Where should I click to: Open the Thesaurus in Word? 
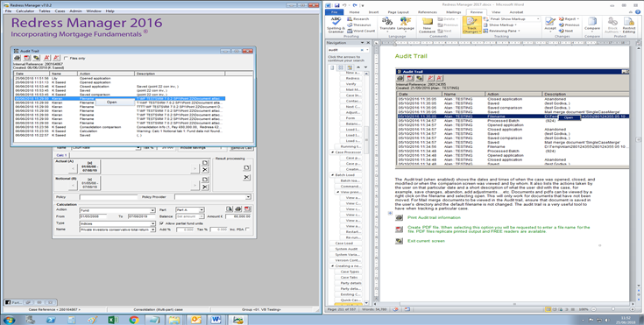pos(358,25)
